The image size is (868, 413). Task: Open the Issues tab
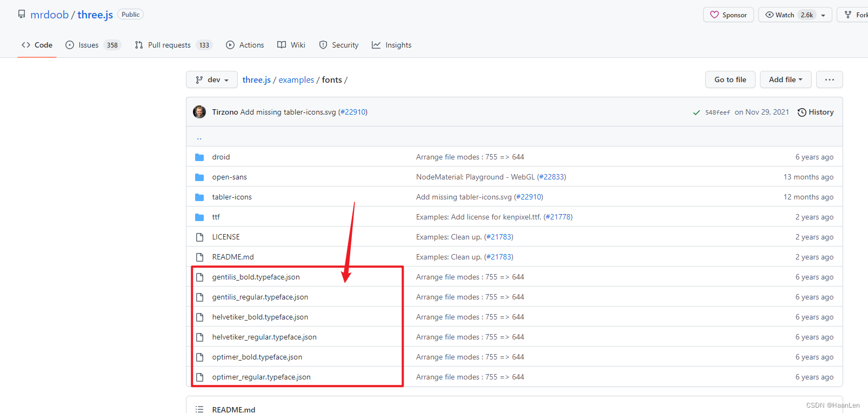tap(93, 45)
